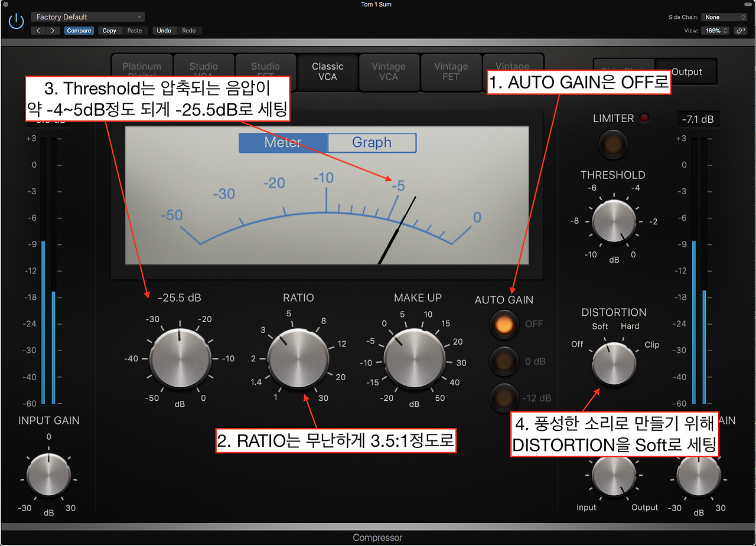Click the MAKE UP gain knob
This screenshot has height=546, width=756.
coord(415,359)
